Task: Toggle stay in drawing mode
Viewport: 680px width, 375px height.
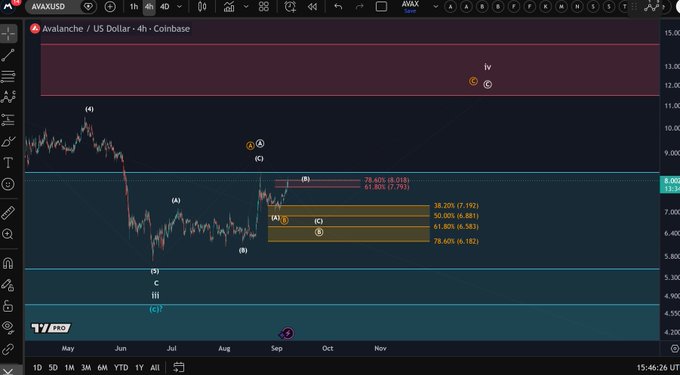Action: [x=8, y=284]
